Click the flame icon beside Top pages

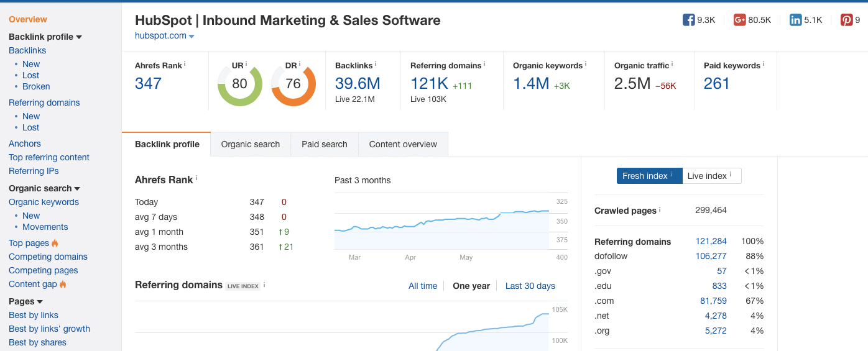(55, 243)
